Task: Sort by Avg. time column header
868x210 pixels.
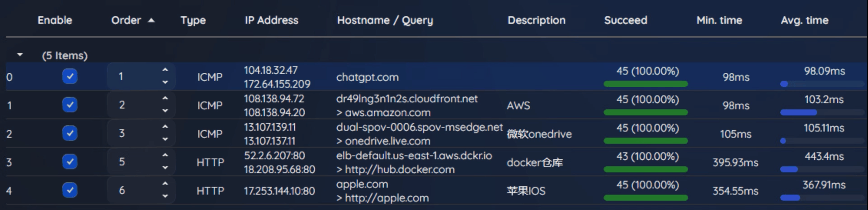Action: pos(804,20)
